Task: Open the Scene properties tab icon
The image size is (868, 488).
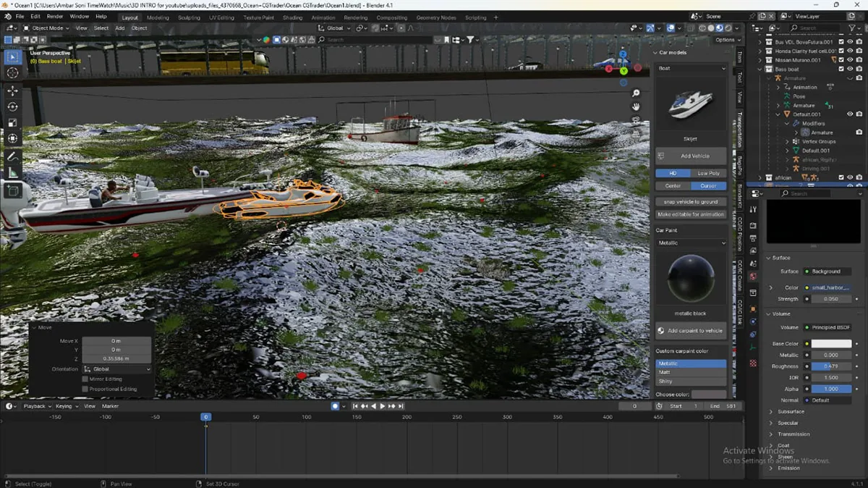Action: [x=753, y=264]
